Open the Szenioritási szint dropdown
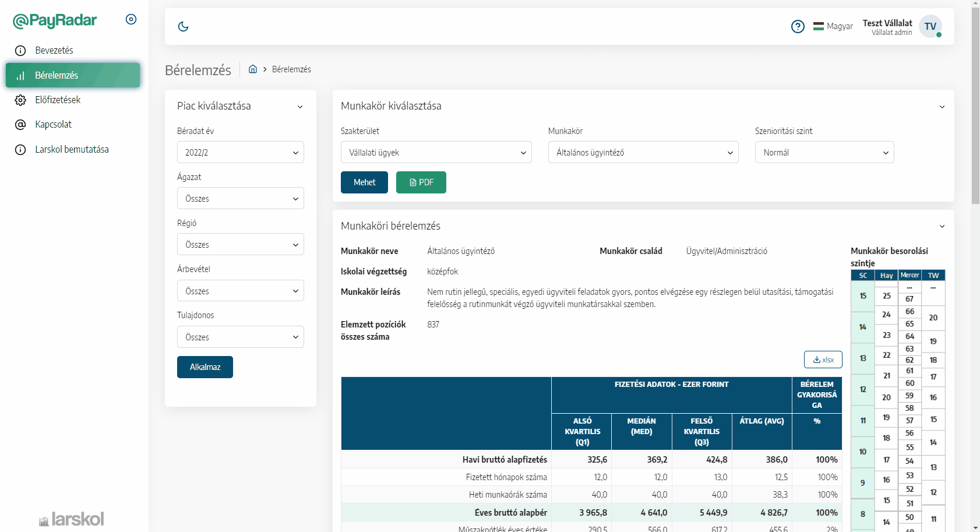The width and height of the screenshot is (980, 532). pyautogui.click(x=824, y=152)
